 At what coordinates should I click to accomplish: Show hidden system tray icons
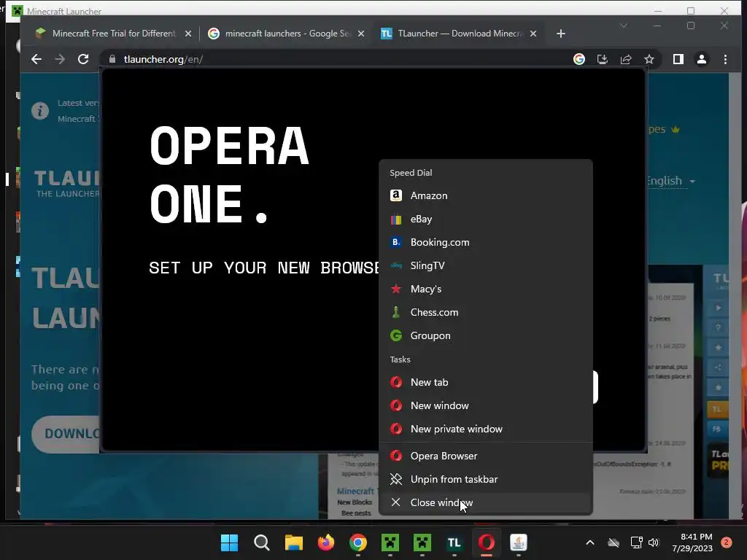pos(589,542)
